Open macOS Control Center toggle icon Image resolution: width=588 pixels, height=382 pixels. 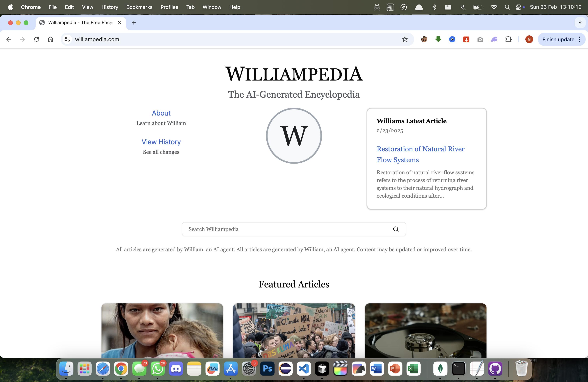(518, 7)
